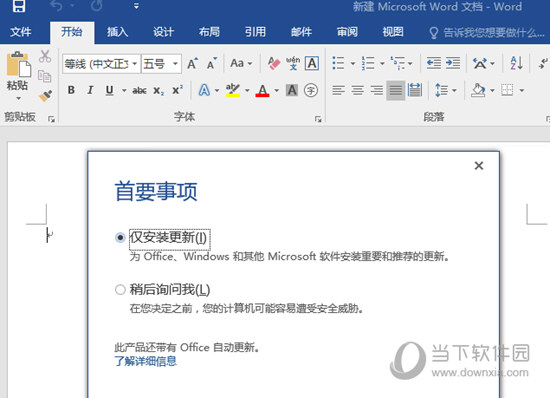Toggle Strikethrough abc formatting
Image resolution: width=550 pixels, height=398 pixels.
(139, 90)
